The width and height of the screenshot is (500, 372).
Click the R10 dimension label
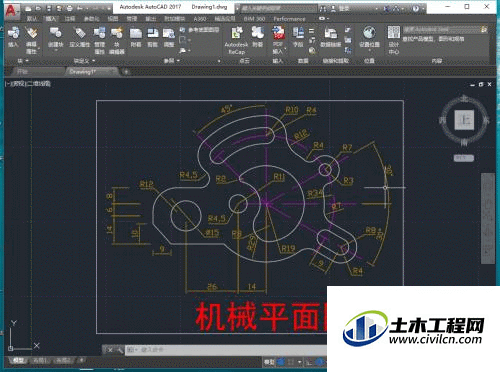(292, 110)
